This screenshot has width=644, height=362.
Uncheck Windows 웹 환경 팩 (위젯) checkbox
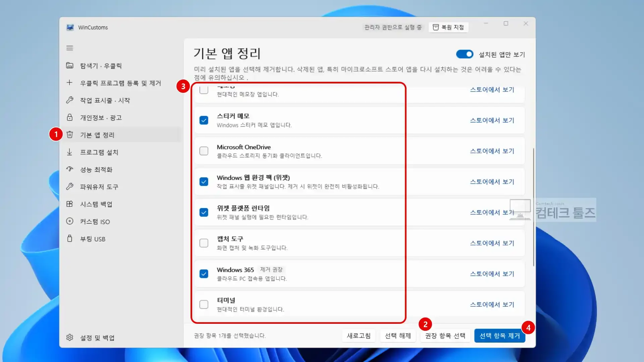pyautogui.click(x=204, y=182)
